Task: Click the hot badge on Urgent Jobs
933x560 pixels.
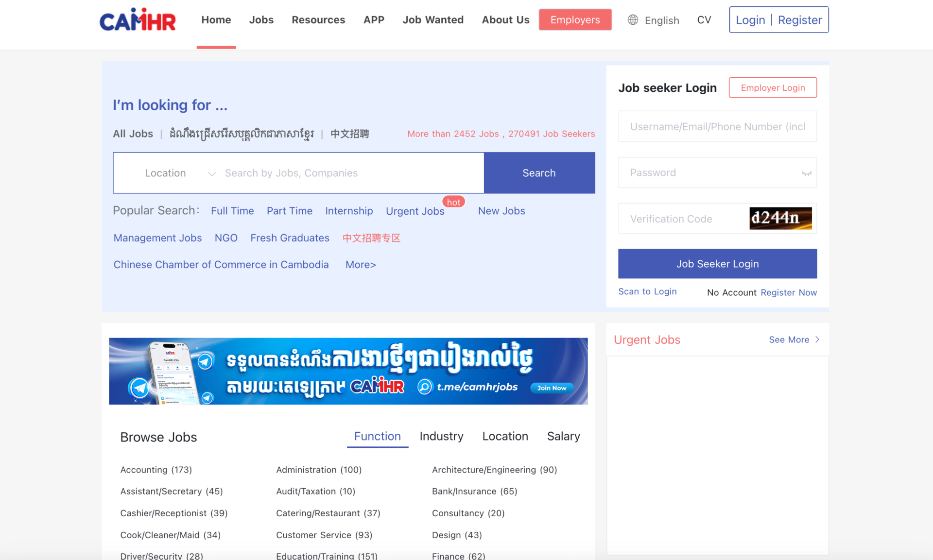Action: (x=453, y=202)
